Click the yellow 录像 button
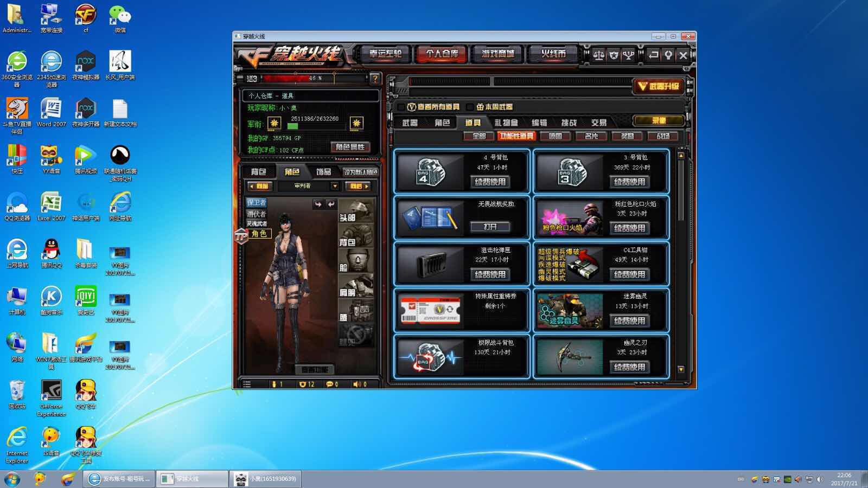868x488 pixels. coord(659,120)
